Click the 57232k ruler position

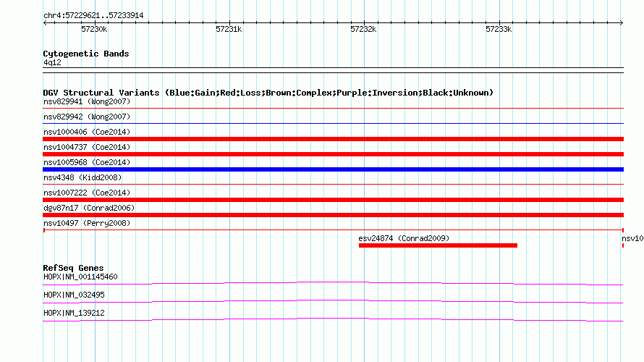[363, 29]
